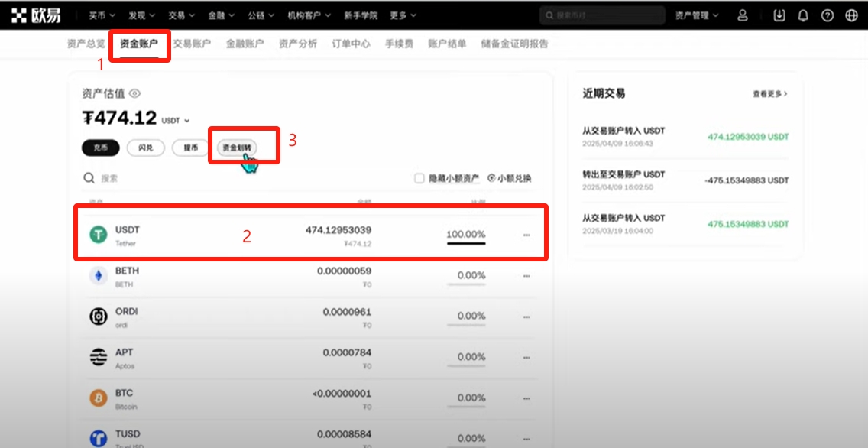
Task: Open the three-dot menu for USDT row
Action: 526,235
